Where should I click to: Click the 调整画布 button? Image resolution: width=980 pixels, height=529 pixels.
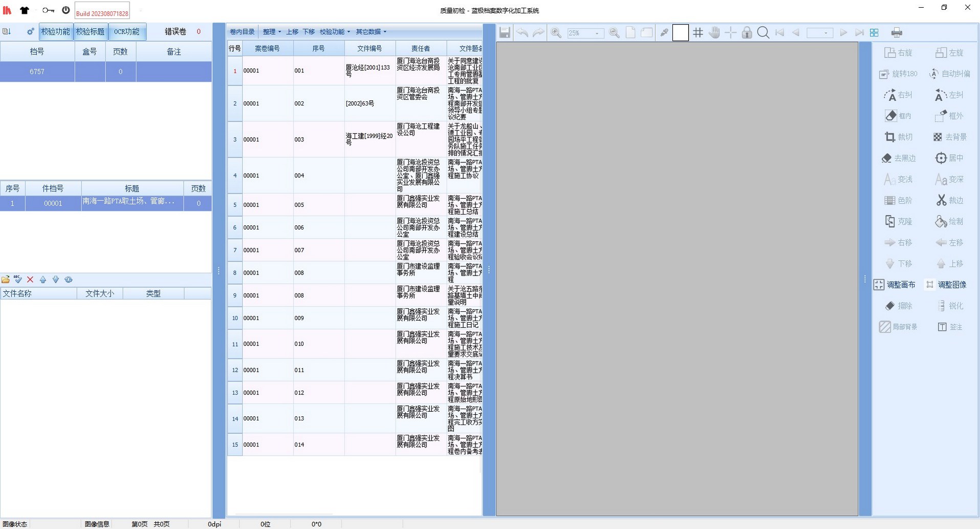(895, 285)
